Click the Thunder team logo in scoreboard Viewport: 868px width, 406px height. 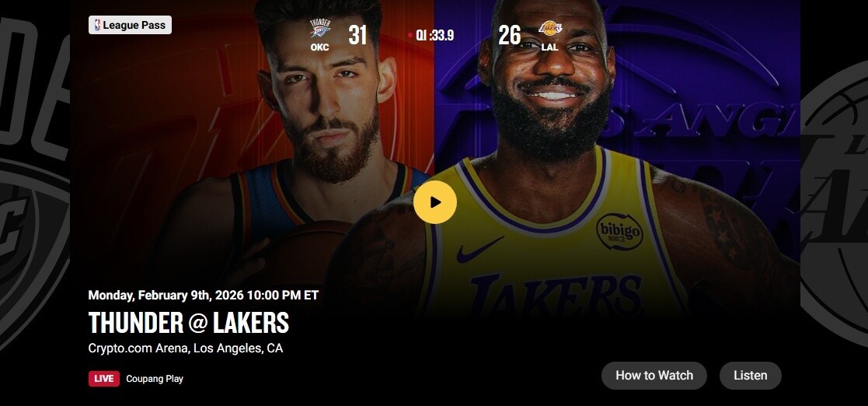[320, 28]
